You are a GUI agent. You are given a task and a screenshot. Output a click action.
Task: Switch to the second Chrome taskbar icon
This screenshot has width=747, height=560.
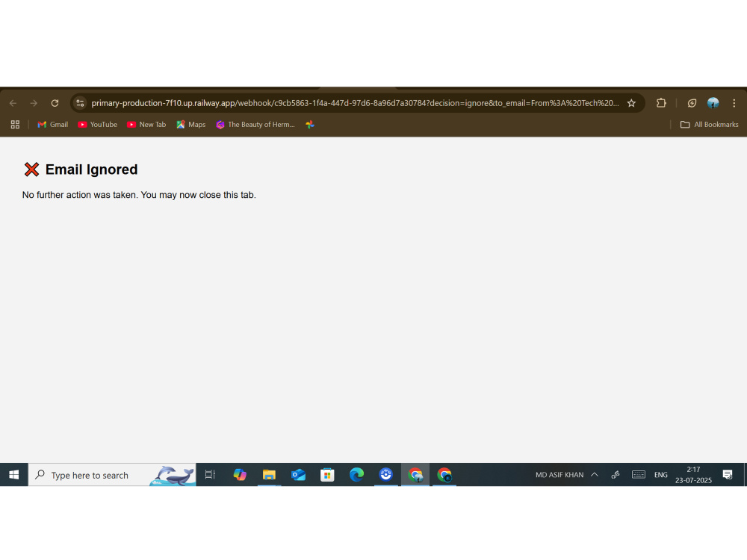pos(444,475)
